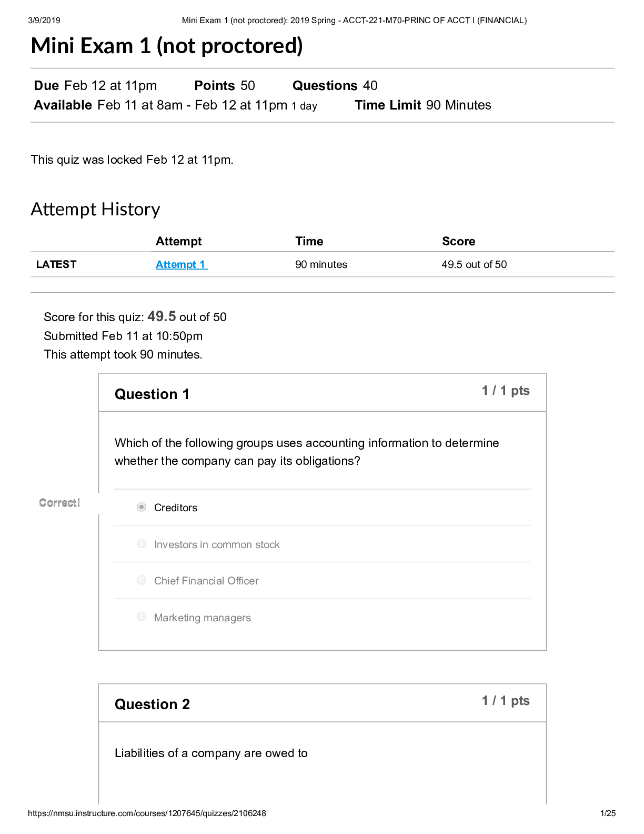Click the 1 / 1 pts label on Question 1

coord(506,390)
